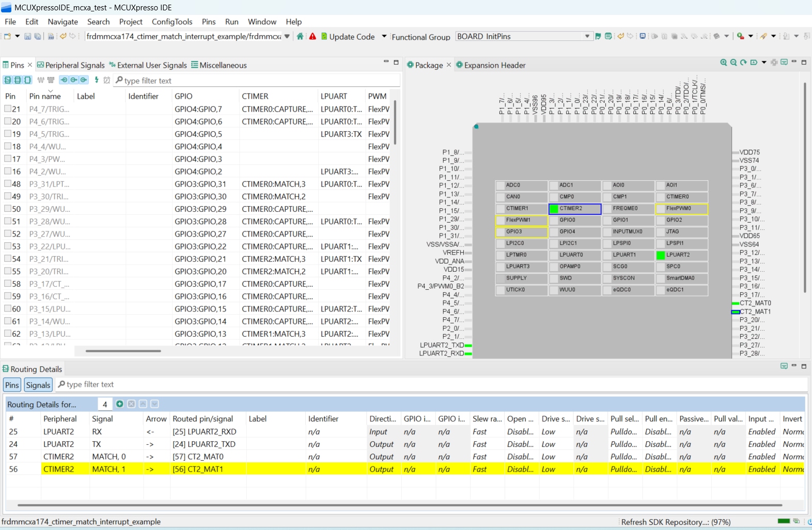
Task: Open the Navigate menu
Action: pos(63,22)
